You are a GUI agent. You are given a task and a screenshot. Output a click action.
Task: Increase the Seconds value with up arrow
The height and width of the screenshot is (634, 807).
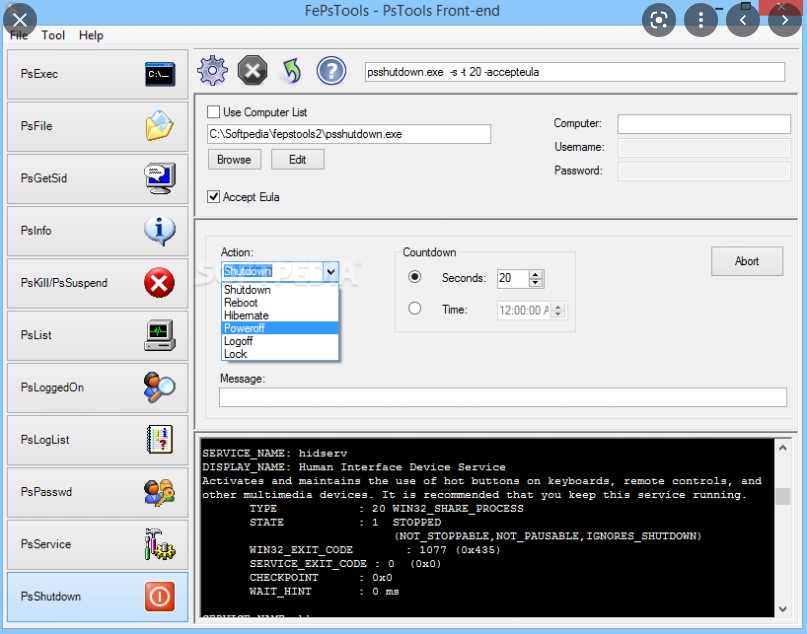[x=536, y=274]
